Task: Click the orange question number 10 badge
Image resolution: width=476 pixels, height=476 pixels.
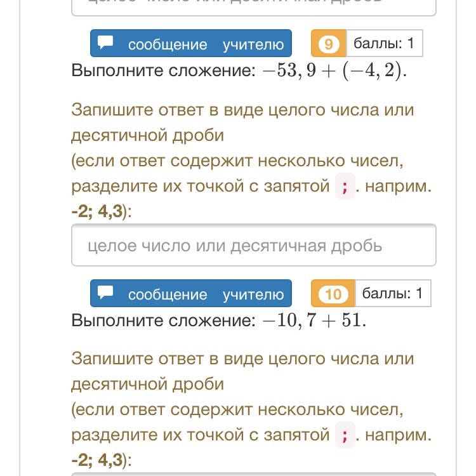Action: pyautogui.click(x=333, y=294)
